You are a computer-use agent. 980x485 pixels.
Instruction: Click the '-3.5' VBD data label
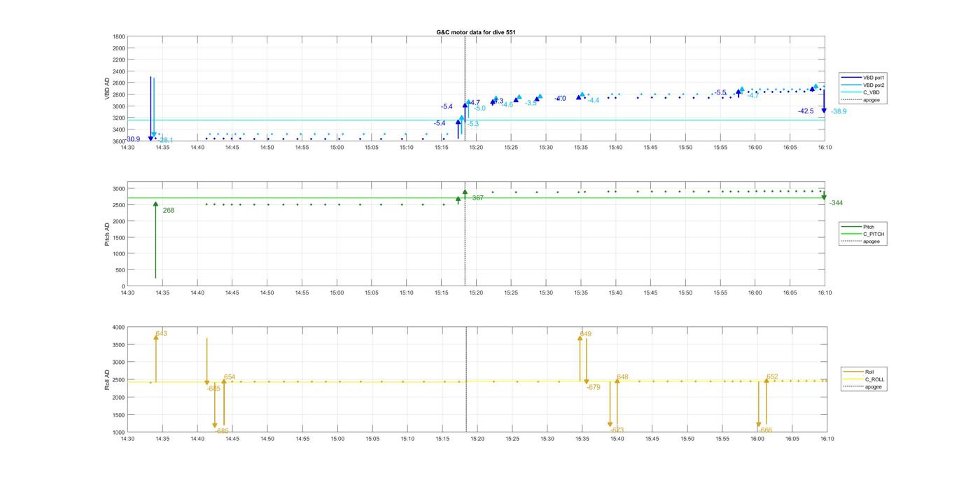pyautogui.click(x=531, y=103)
